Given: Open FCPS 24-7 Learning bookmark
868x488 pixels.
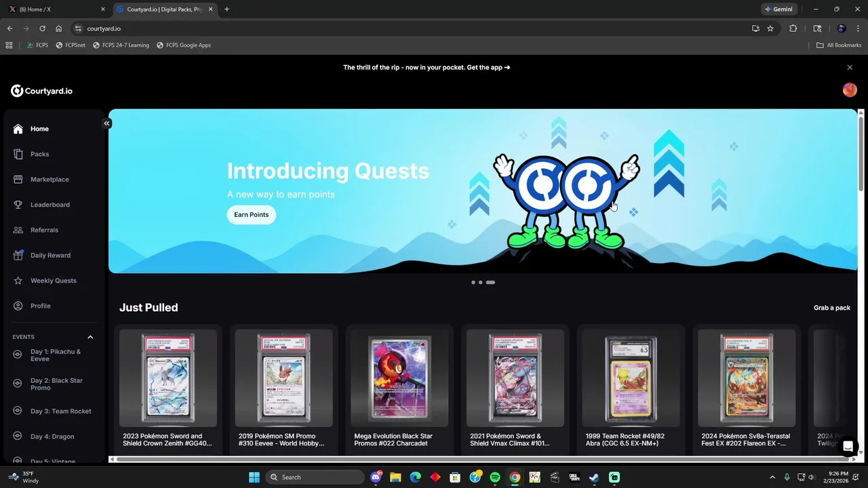Looking at the screenshot, I should coord(121,45).
